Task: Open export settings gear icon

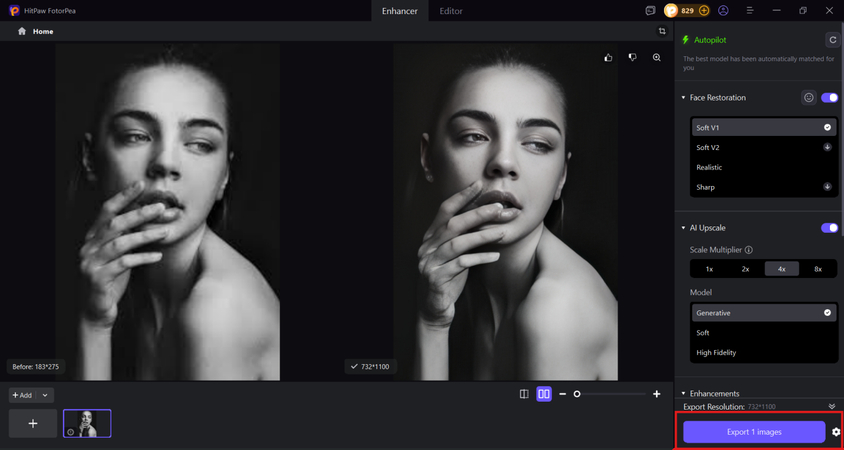Action: (x=836, y=432)
